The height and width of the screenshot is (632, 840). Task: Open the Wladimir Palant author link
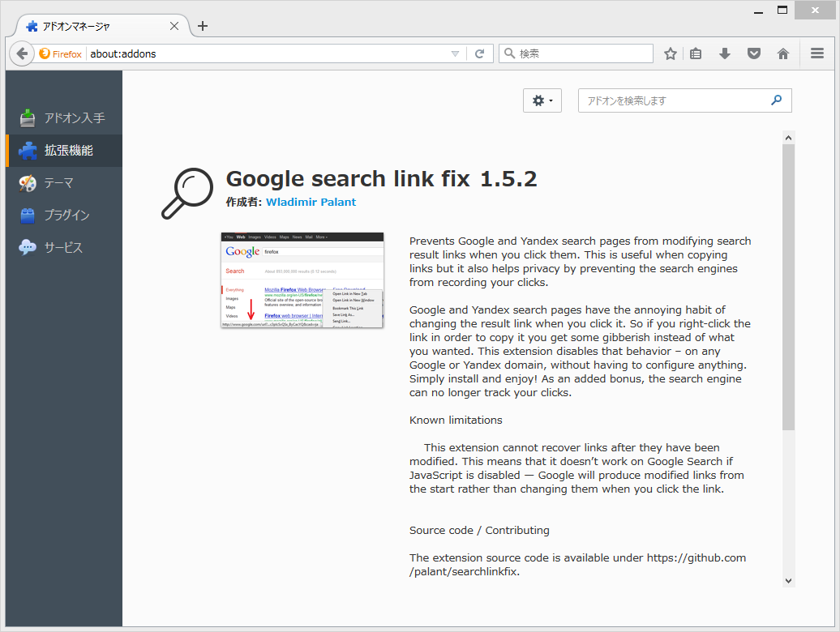point(311,202)
